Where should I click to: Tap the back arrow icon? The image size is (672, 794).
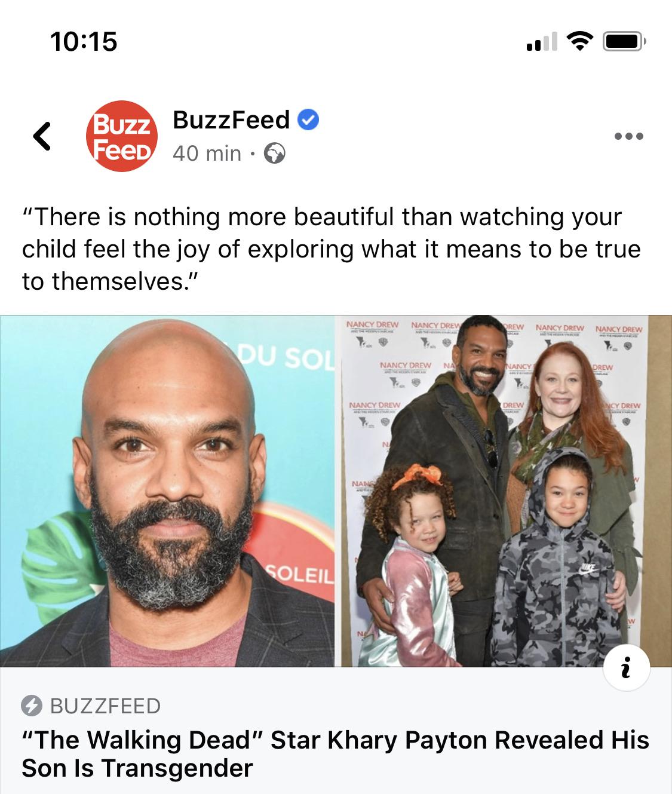[42, 136]
